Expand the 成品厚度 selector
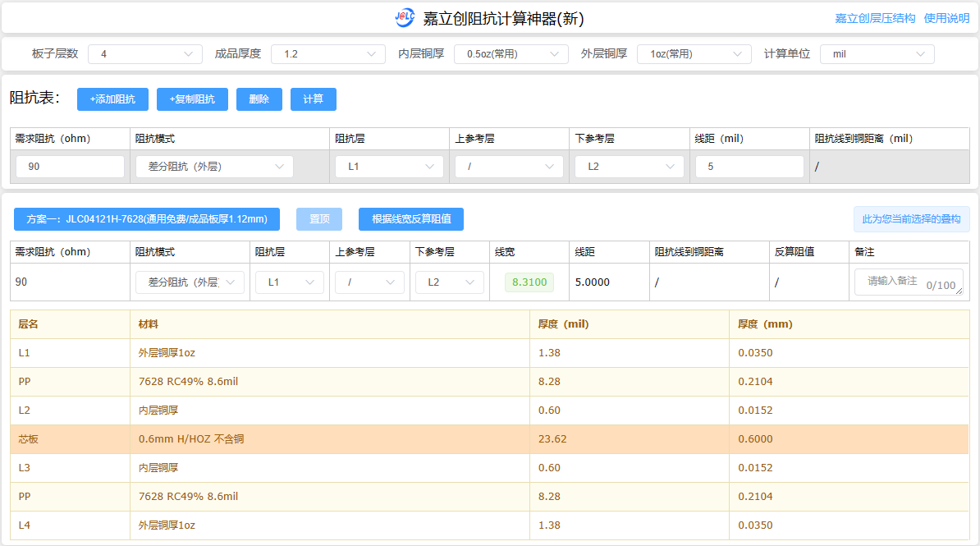980x546 pixels. (327, 54)
